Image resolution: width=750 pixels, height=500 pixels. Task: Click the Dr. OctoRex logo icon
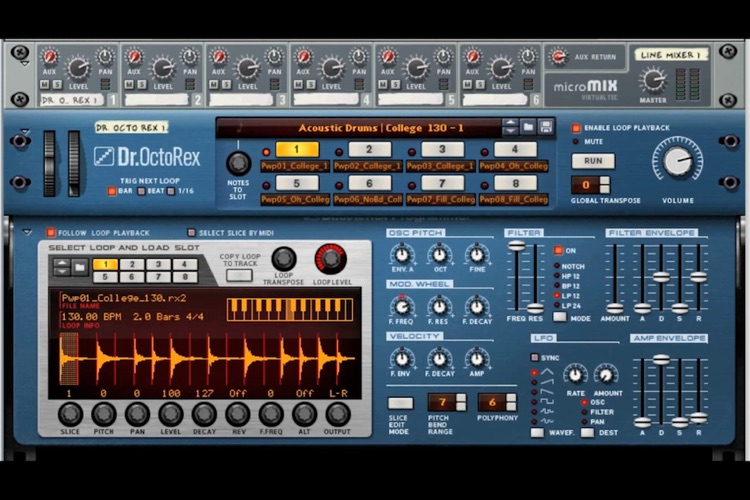tap(103, 156)
